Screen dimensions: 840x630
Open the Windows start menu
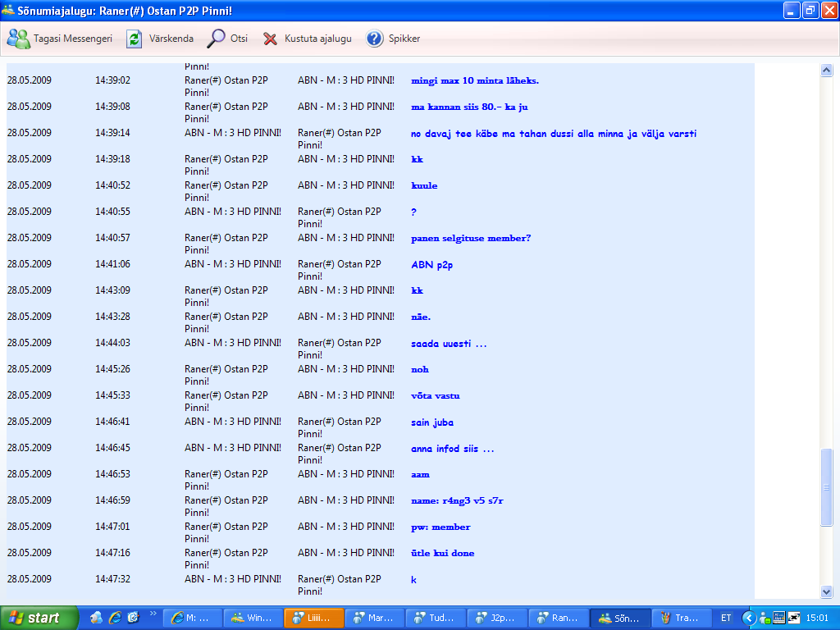39,618
